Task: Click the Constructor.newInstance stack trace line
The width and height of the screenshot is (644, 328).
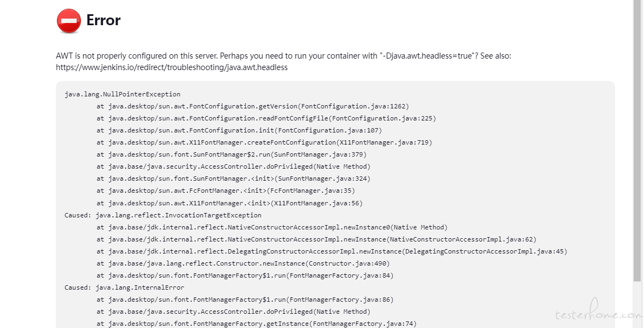Action: click(x=243, y=263)
